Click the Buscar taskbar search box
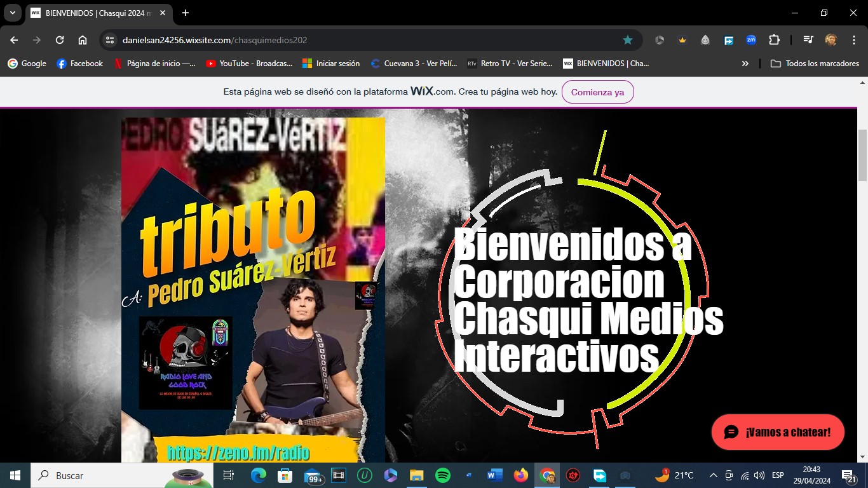Image resolution: width=868 pixels, height=488 pixels. (x=121, y=475)
